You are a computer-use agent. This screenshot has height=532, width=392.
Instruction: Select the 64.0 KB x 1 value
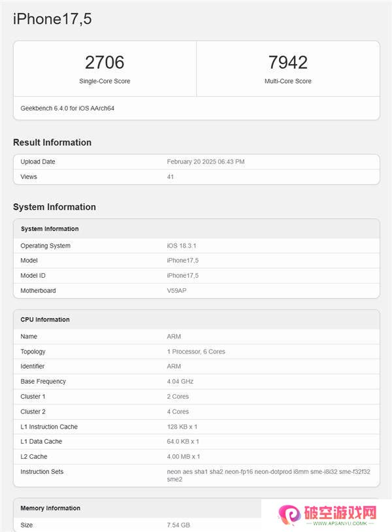coord(183,441)
